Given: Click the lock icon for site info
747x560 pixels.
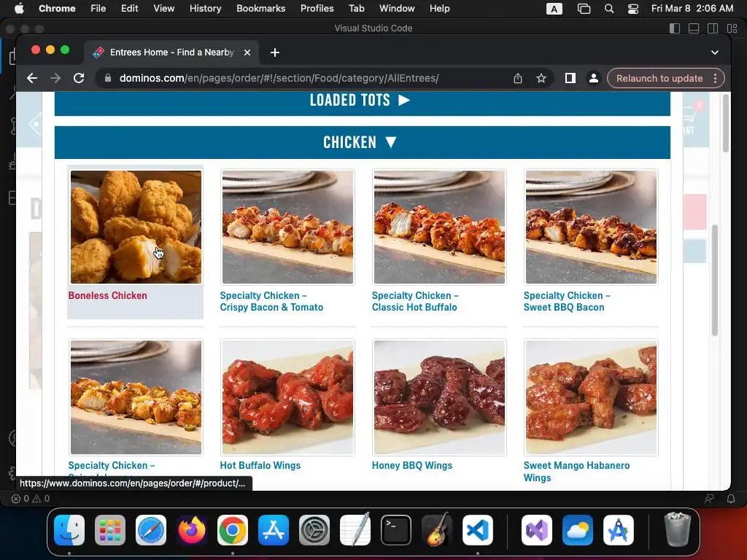Looking at the screenshot, I should click(108, 78).
